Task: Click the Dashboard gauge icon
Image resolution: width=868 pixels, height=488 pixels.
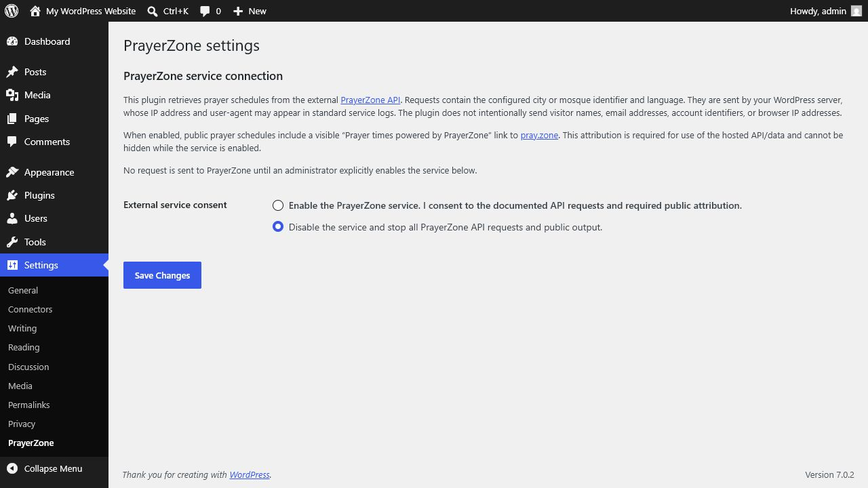Action: tap(12, 41)
